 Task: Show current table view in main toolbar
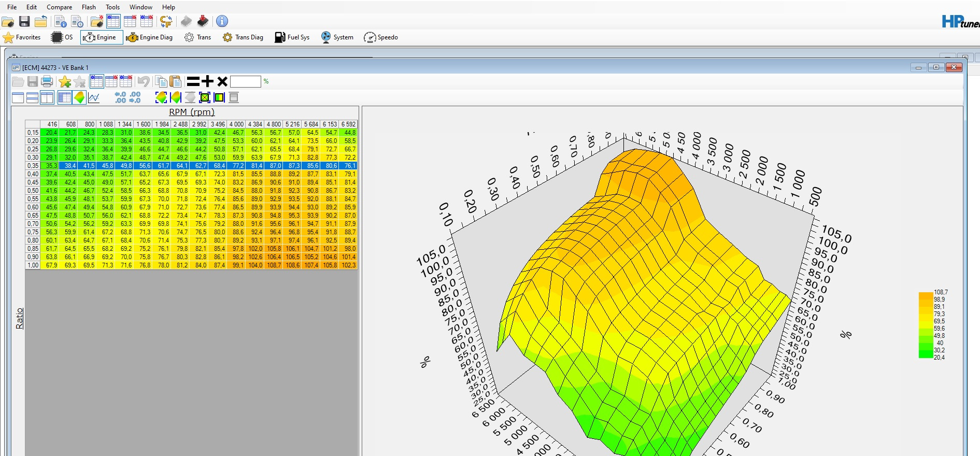(x=113, y=21)
